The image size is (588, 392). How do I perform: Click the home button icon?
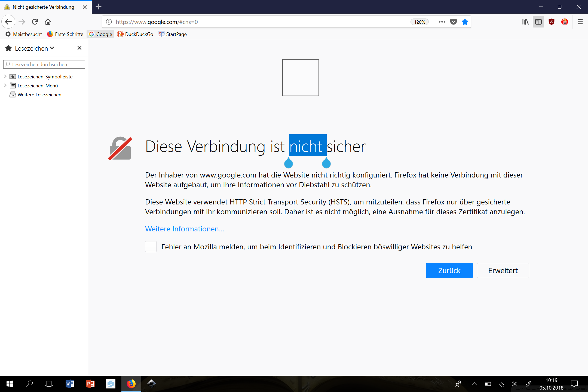coord(48,22)
